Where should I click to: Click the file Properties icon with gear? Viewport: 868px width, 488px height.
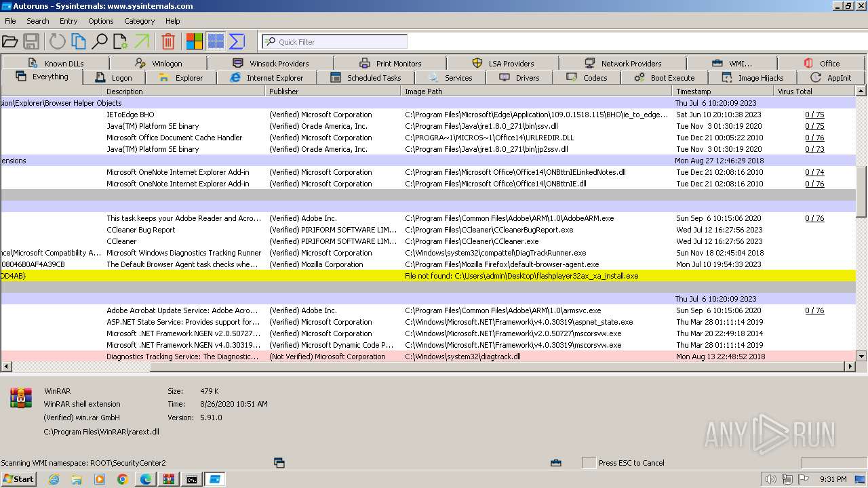[120, 41]
